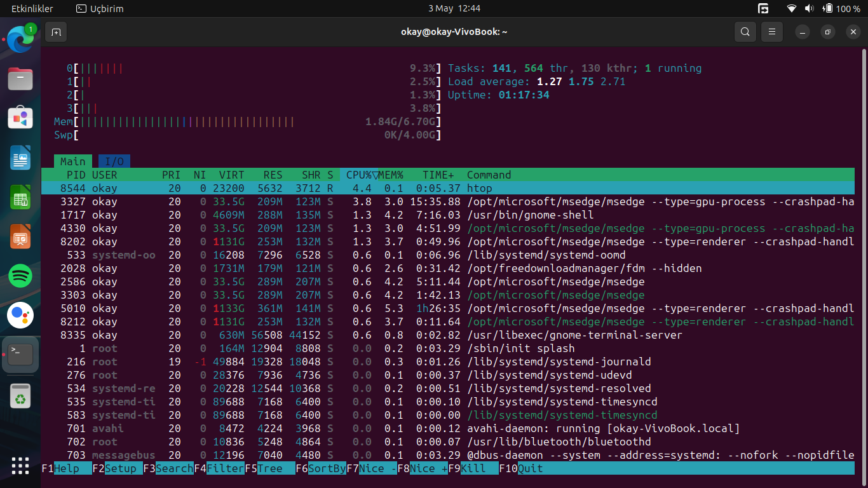This screenshot has height=488, width=868.
Task: Select the gnome-terminal-server process, PID 8335
Action: point(448,335)
